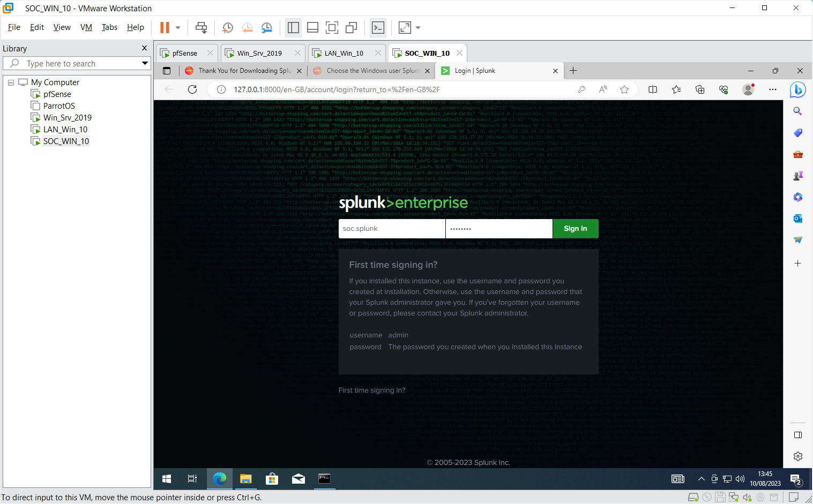Close the SOC_WIN_10 VM tab
Image resolution: width=813 pixels, height=504 pixels.
[x=459, y=52]
